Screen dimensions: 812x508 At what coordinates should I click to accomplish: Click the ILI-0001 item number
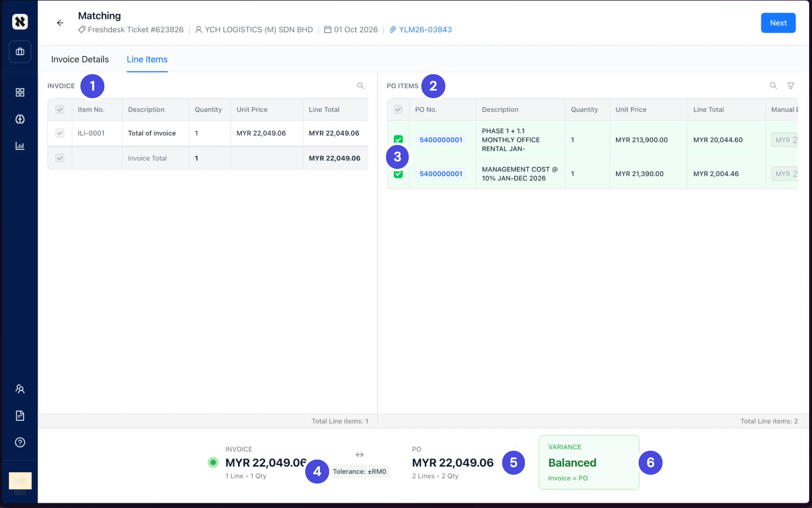tap(91, 133)
